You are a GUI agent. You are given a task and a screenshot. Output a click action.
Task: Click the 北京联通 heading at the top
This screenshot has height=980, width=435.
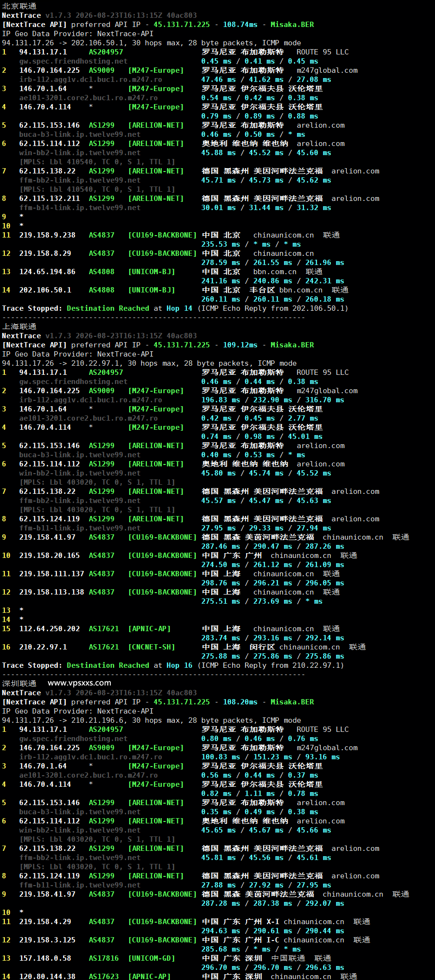pos(19,6)
